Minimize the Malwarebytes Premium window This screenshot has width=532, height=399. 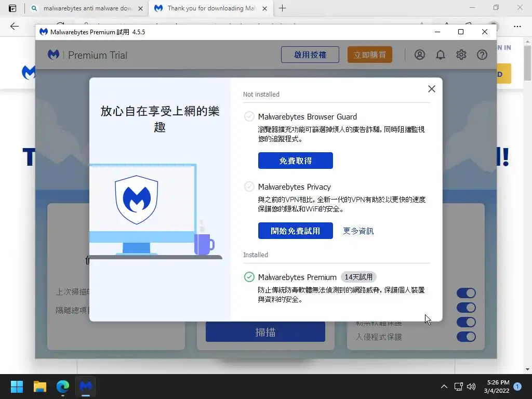tap(437, 32)
